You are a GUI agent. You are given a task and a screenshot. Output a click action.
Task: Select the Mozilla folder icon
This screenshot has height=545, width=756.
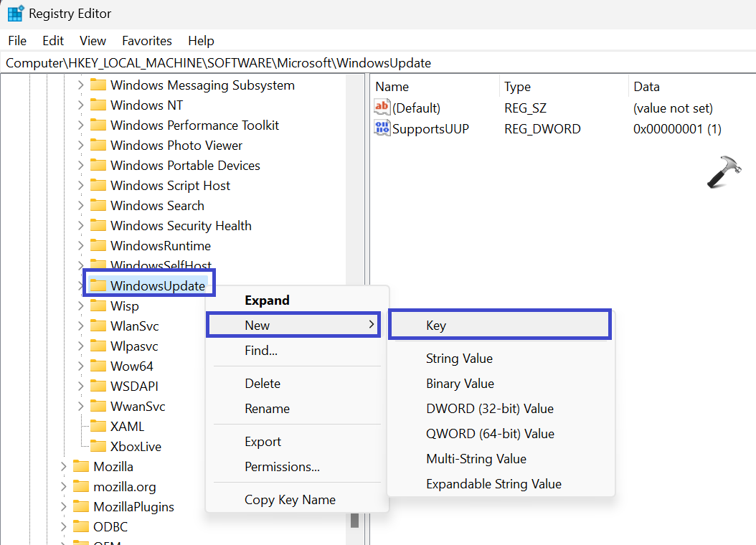(x=81, y=467)
